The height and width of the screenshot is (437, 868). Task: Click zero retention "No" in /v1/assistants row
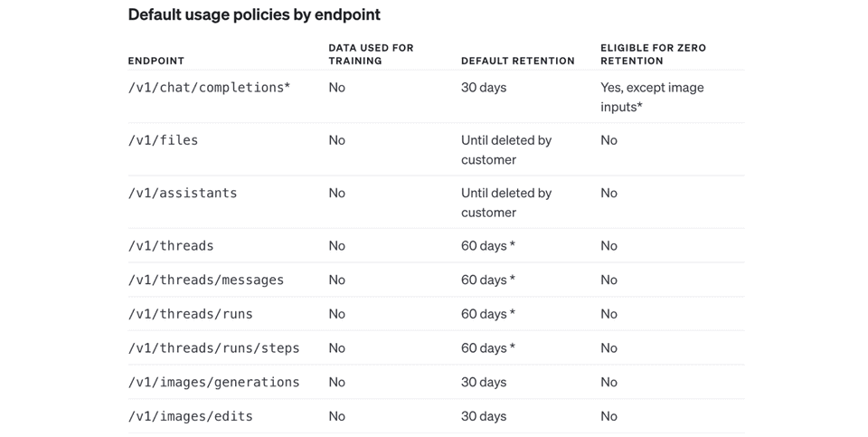tap(609, 193)
